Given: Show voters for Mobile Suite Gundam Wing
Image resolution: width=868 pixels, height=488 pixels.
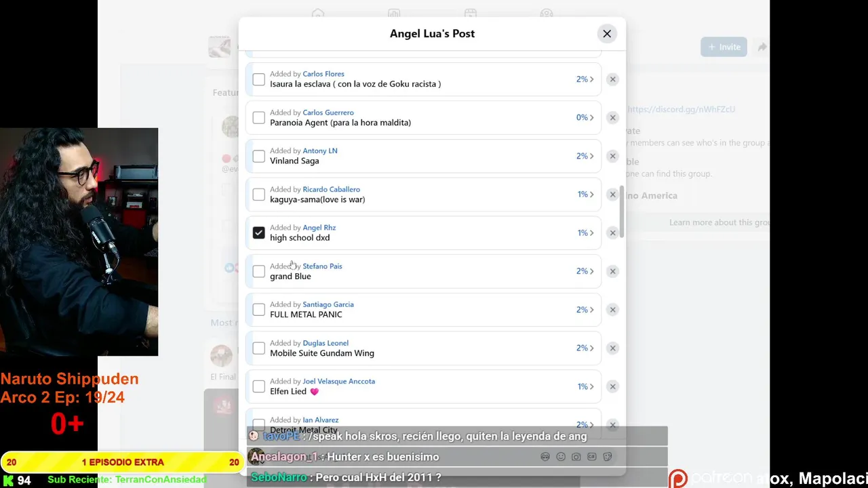Looking at the screenshot, I should coord(585,348).
